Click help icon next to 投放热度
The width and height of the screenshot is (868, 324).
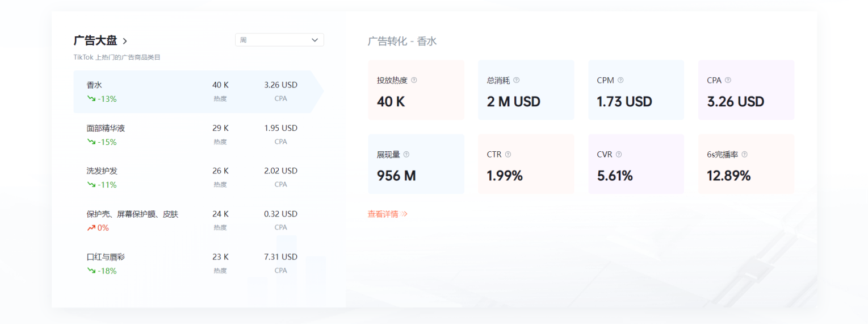(x=414, y=80)
